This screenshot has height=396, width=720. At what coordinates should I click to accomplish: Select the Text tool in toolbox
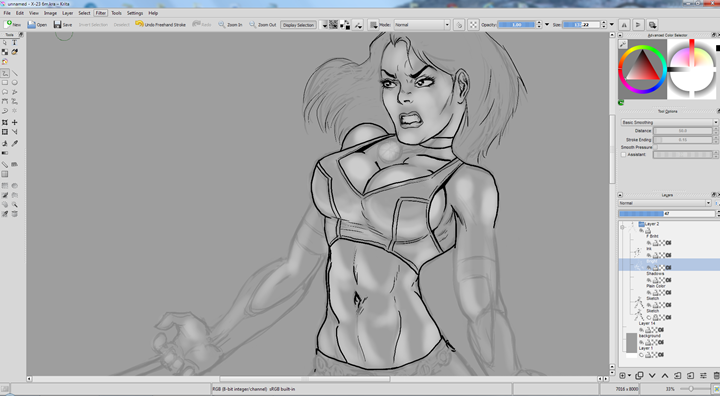(15, 42)
